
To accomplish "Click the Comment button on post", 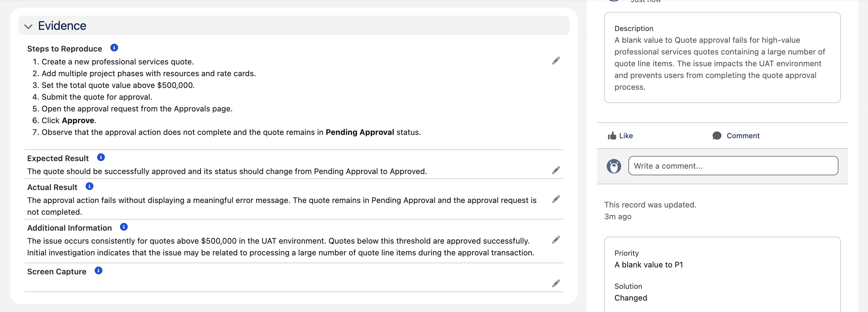I will click(x=736, y=136).
